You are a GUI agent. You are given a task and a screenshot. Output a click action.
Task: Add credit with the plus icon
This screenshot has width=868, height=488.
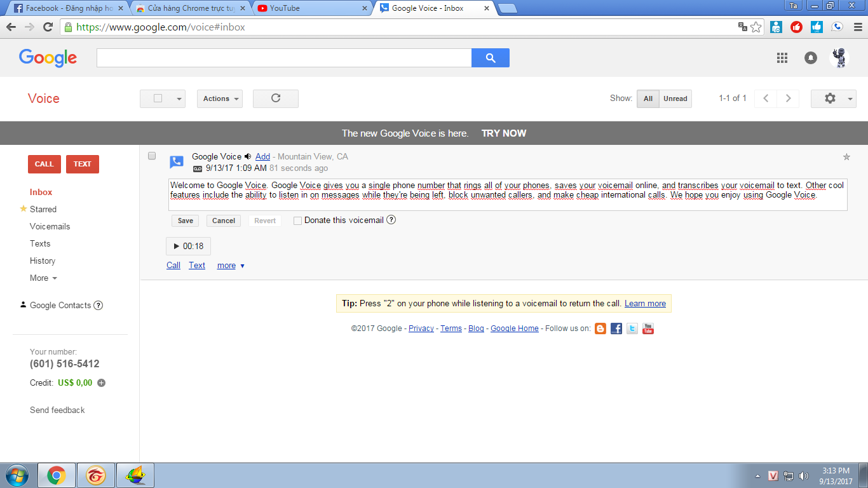[101, 383]
